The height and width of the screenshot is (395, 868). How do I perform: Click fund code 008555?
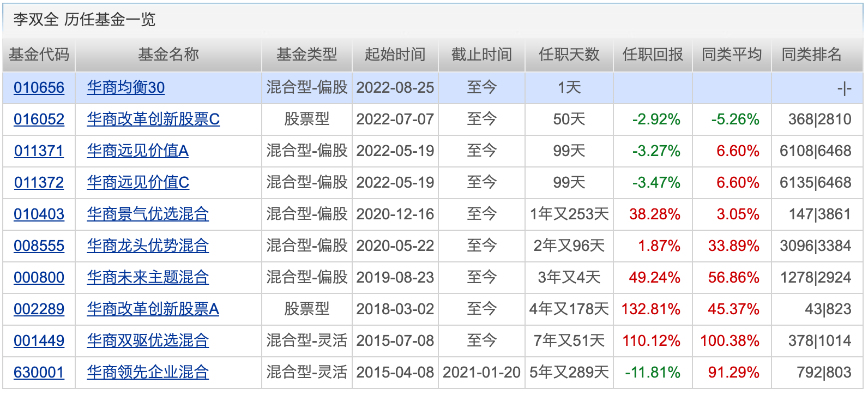39,246
